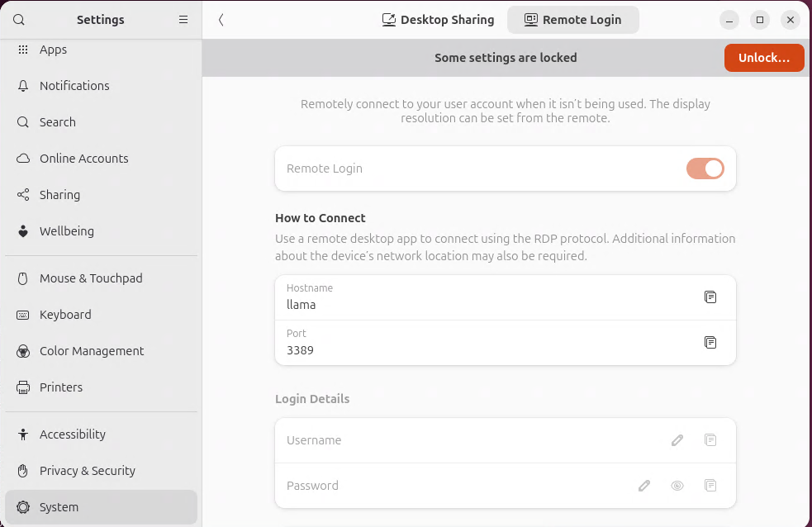Switch to the Desktop Sharing tab
Viewport: 812px width, 527px height.
[x=438, y=20]
